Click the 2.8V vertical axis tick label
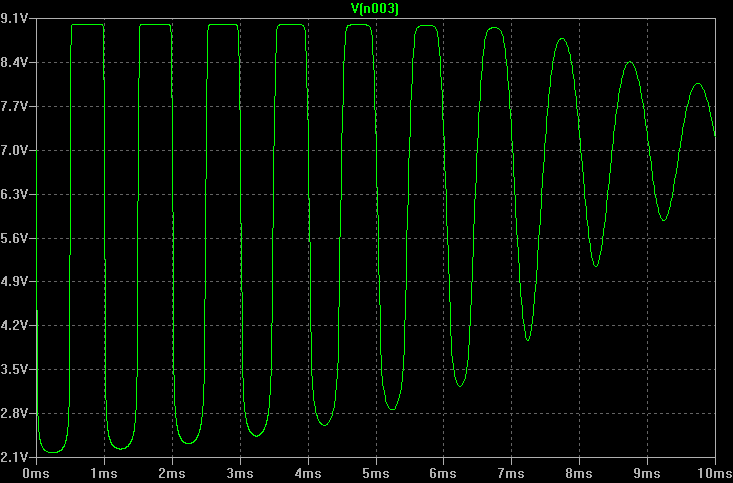This screenshot has height=483, width=733. click(17, 413)
